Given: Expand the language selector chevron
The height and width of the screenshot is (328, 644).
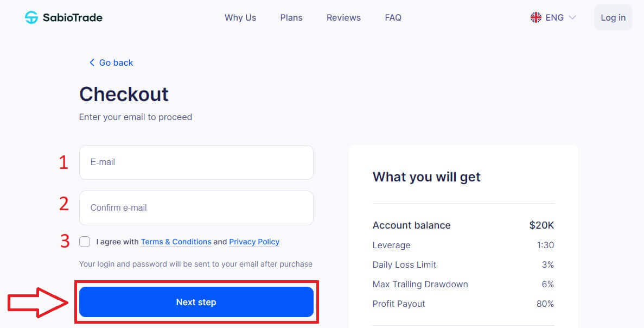Looking at the screenshot, I should point(571,17).
